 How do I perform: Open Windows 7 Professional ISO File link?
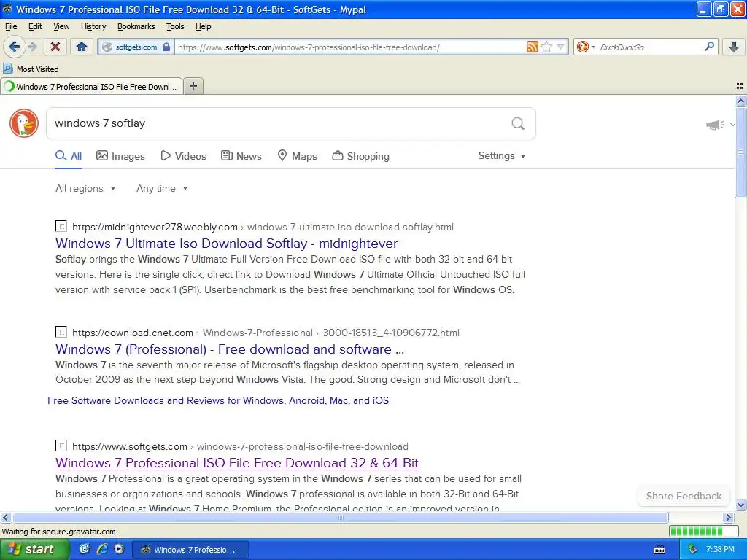(x=237, y=463)
